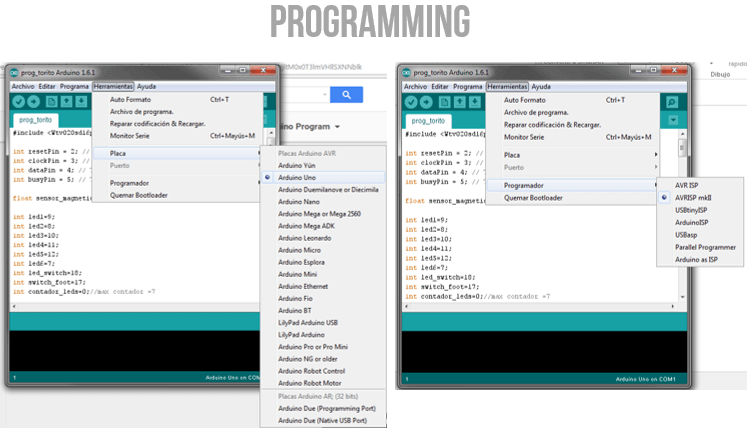The height and width of the screenshot is (432, 748).
Task: Choose Monitor Serie in left window menu
Action: [x=177, y=136]
